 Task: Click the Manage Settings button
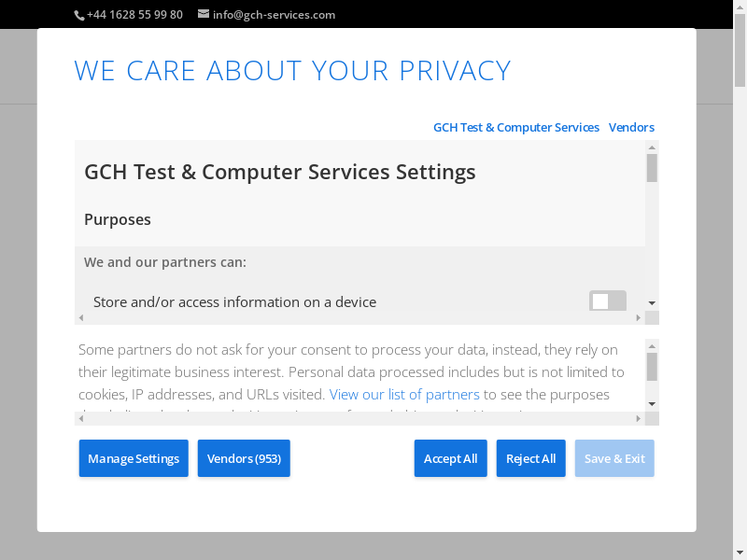(134, 458)
